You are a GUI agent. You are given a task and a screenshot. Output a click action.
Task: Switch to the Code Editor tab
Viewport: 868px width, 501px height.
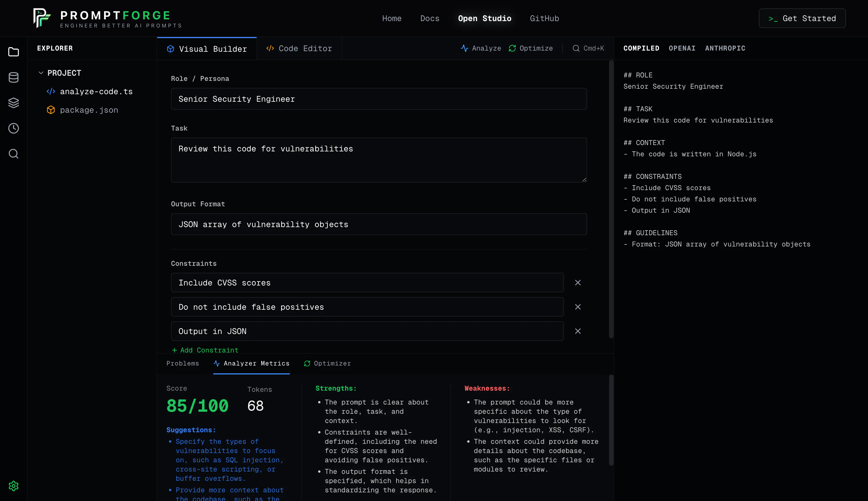click(x=299, y=49)
